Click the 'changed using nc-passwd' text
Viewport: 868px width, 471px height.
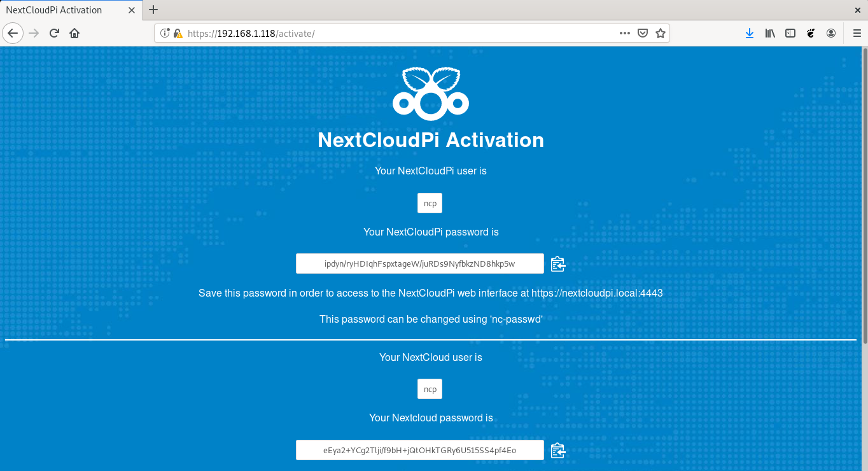pyautogui.click(x=431, y=319)
